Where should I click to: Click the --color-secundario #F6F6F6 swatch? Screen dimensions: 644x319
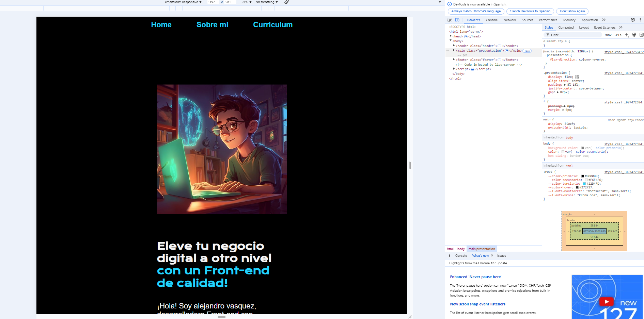[586, 180]
